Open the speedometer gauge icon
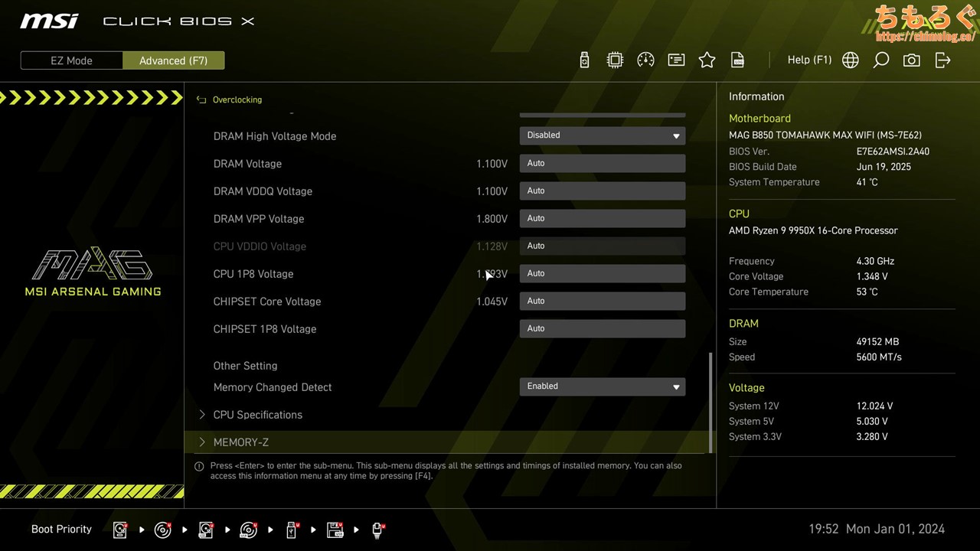Screen dimensions: 980x551 pyautogui.click(x=645, y=60)
